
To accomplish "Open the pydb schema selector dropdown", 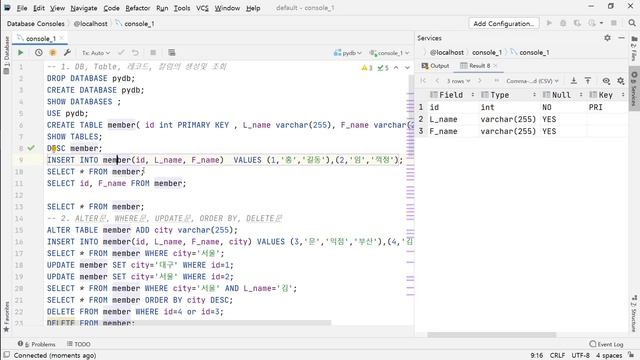I will tap(348, 53).
